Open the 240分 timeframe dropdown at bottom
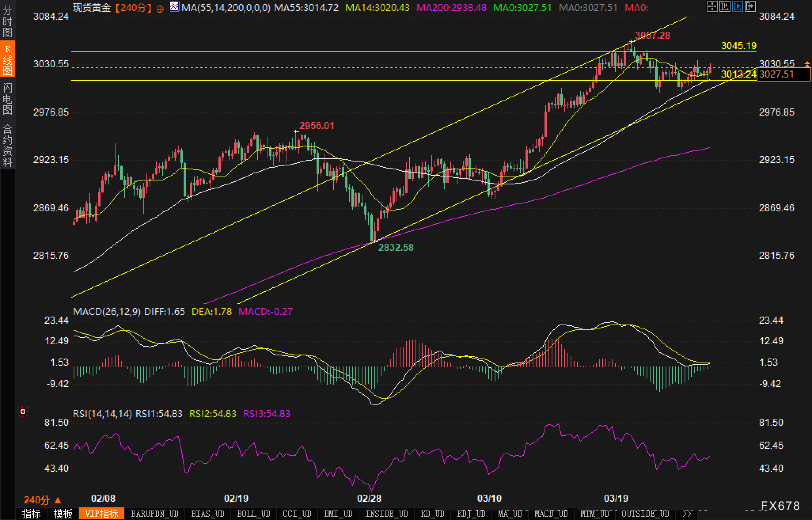Image resolution: width=812 pixels, height=520 pixels. 42,500
